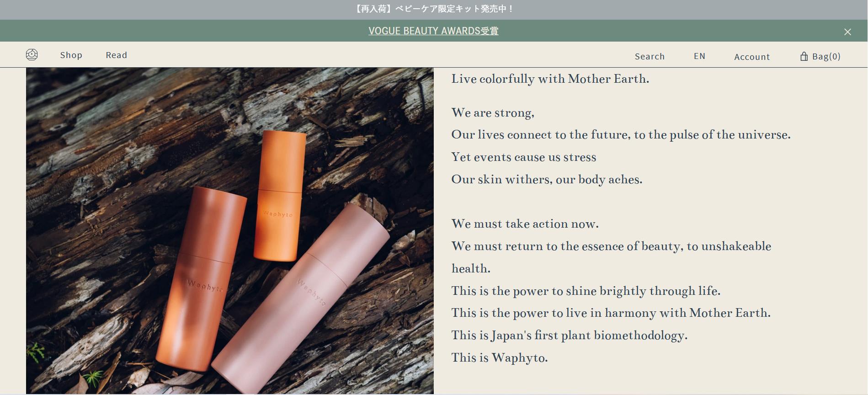Click the 'Live colorfully with Mother Earth.' heading
The image size is (868, 395).
pyautogui.click(x=550, y=79)
